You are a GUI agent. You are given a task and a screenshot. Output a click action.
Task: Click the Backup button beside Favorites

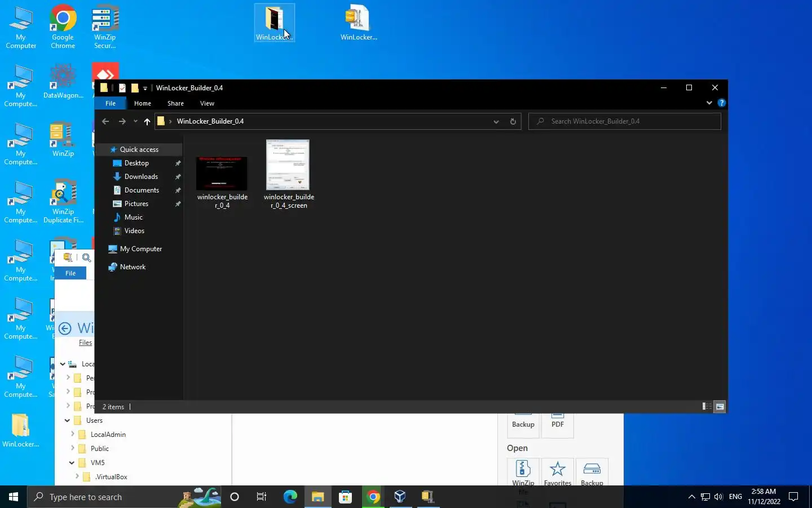[592, 473]
